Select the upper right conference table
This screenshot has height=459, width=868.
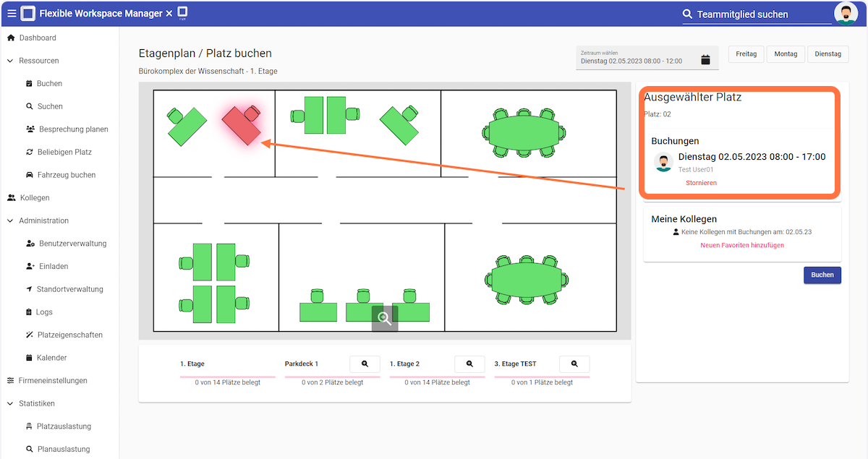click(524, 132)
